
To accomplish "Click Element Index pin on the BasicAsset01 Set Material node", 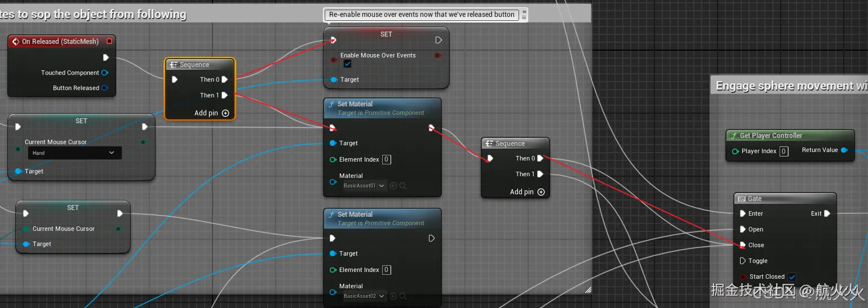I will point(333,159).
